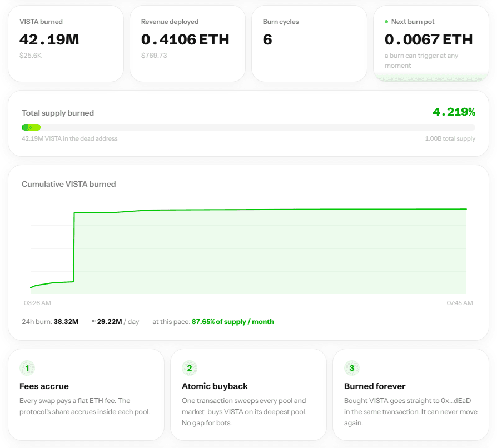Click the 'Burn cycles' card label

[x=281, y=22]
